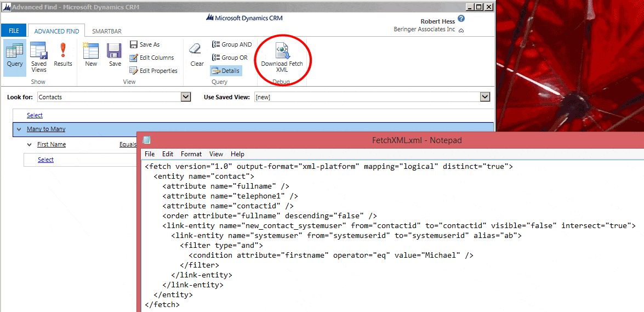Click the Notepad title bar icon

146,140
